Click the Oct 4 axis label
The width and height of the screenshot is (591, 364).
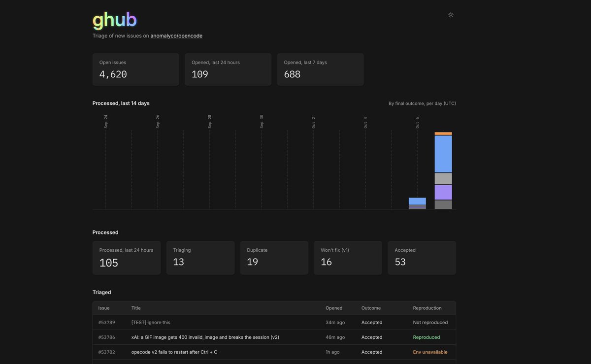pos(365,123)
